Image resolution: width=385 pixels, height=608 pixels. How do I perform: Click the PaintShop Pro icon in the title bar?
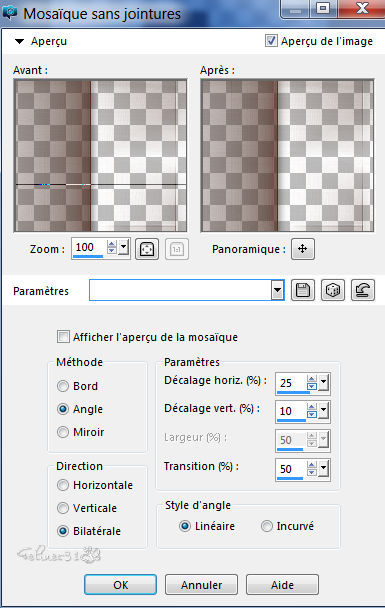[x=10, y=12]
